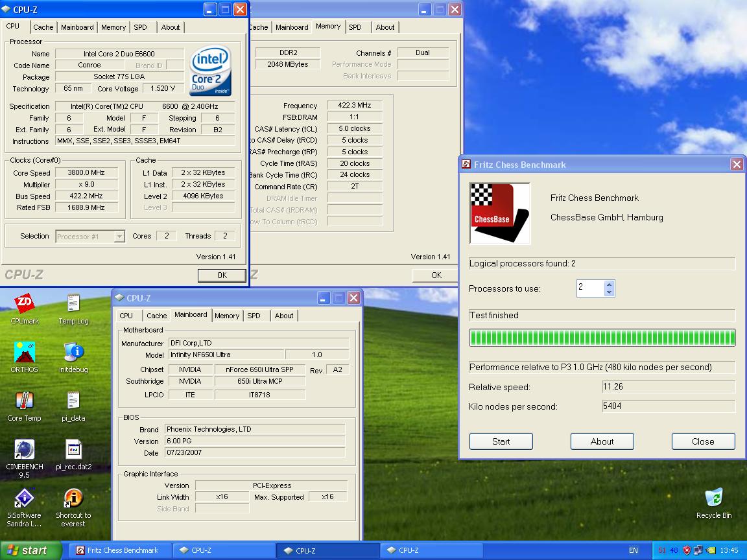Viewport: 747px width, 560px height.
Task: Click the Processors to use input field
Action: tap(590, 288)
